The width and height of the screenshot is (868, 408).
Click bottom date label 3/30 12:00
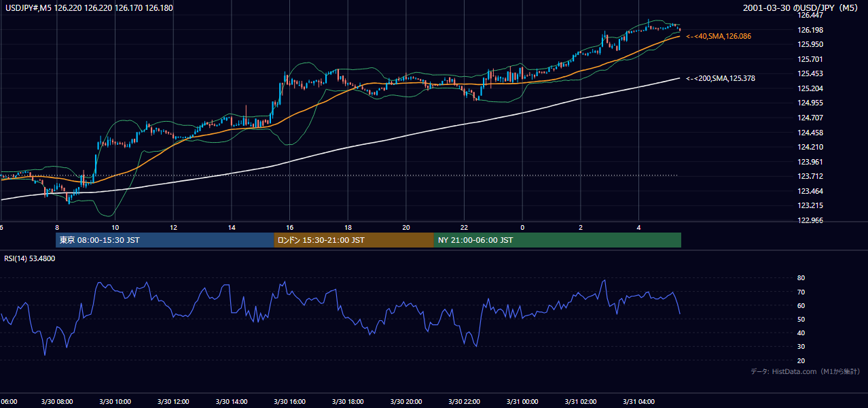173,402
